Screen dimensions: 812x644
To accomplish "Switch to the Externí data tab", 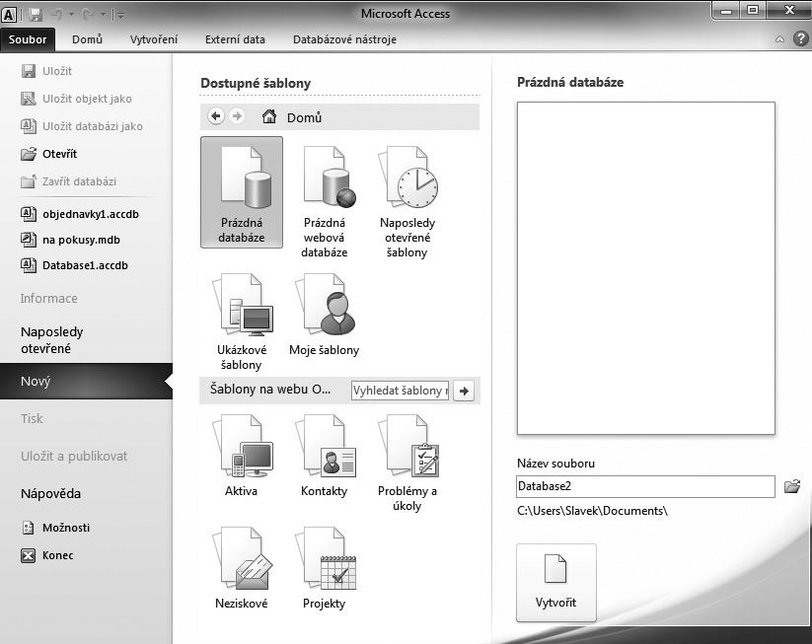I will [235, 39].
